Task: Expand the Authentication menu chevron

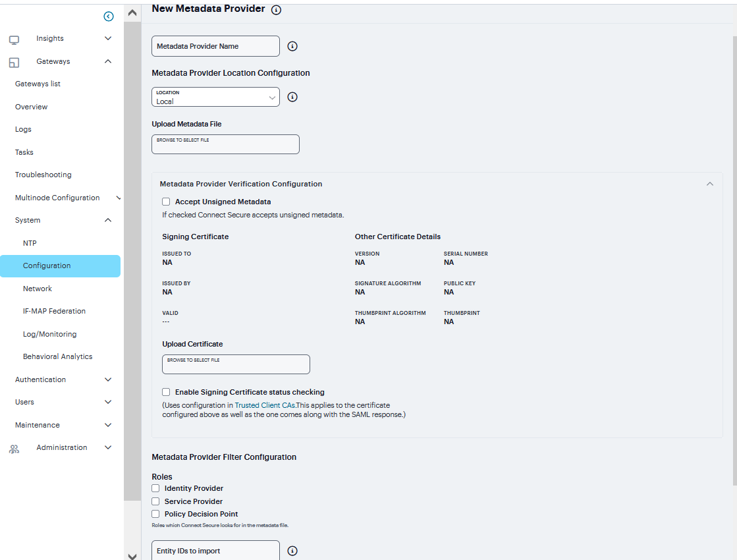Action: pyautogui.click(x=108, y=379)
